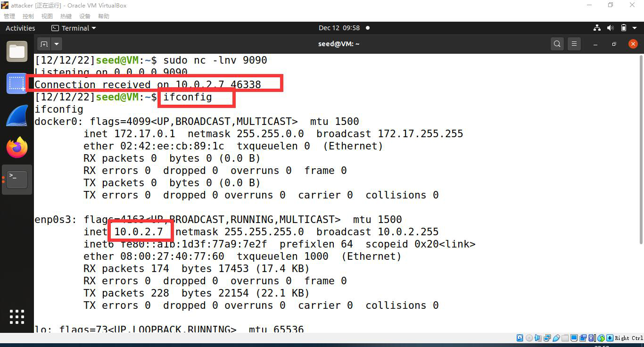Show Applications via the dock grid button
This screenshot has width=644, height=347.
(17, 317)
